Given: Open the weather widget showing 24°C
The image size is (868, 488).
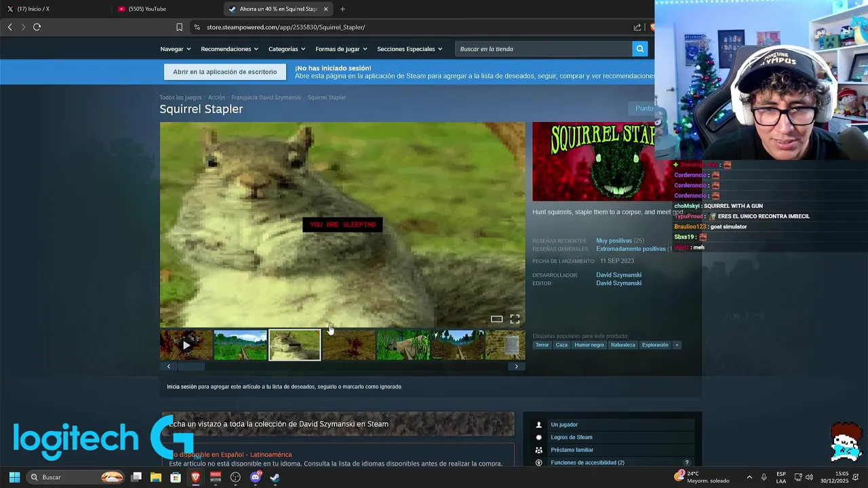Looking at the screenshot, I should click(x=701, y=477).
